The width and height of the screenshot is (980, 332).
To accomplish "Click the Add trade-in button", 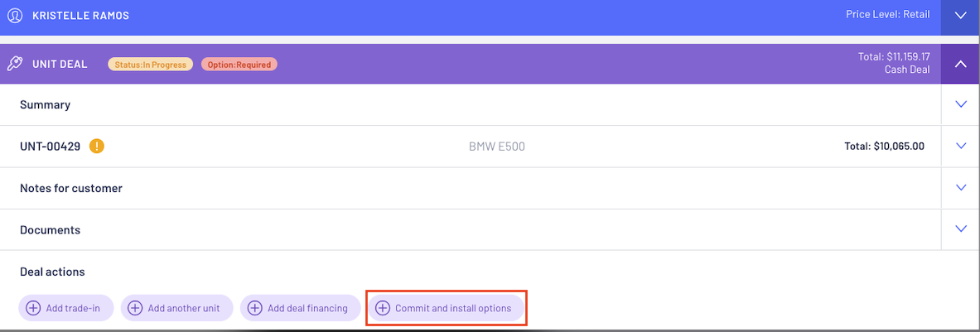I will pos(67,308).
